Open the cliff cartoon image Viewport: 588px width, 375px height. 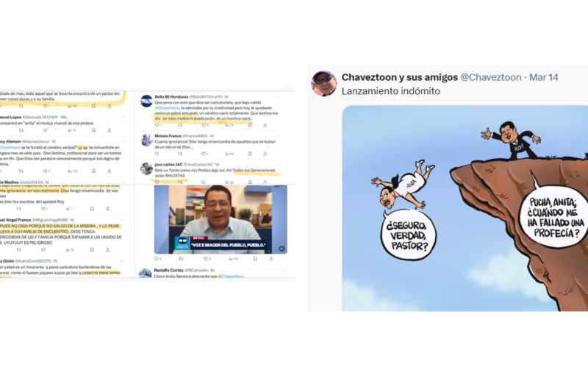point(465,208)
